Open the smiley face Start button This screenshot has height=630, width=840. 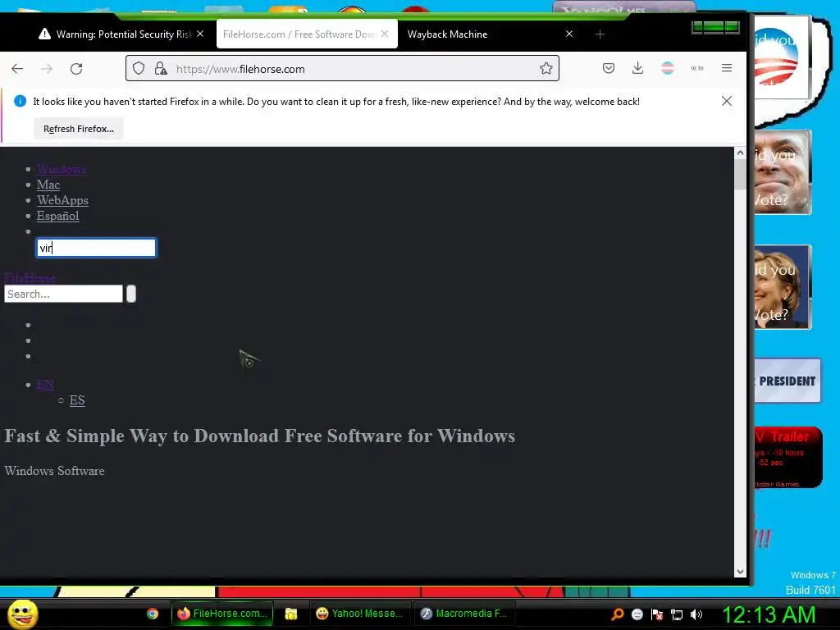point(22,614)
